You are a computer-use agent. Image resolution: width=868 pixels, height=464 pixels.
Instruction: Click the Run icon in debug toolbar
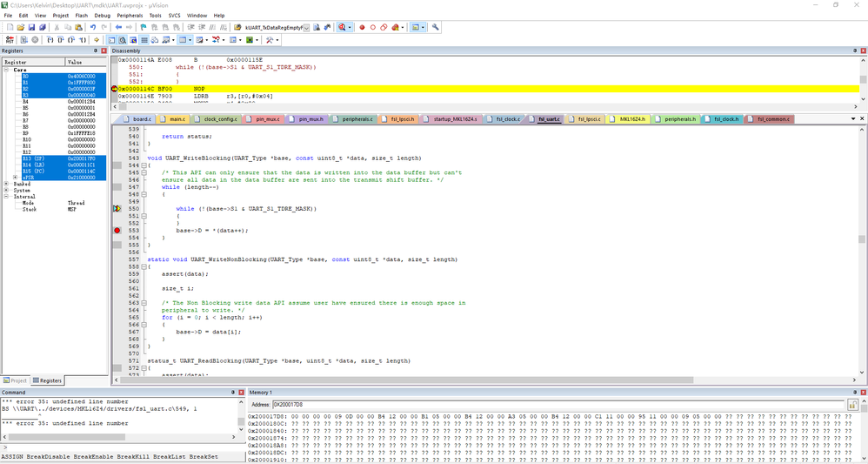[23, 40]
